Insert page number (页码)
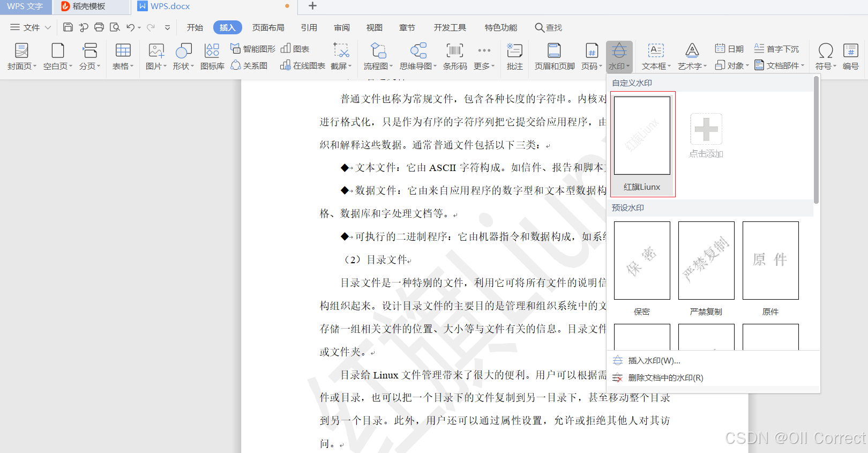The width and height of the screenshot is (868, 453). point(592,57)
